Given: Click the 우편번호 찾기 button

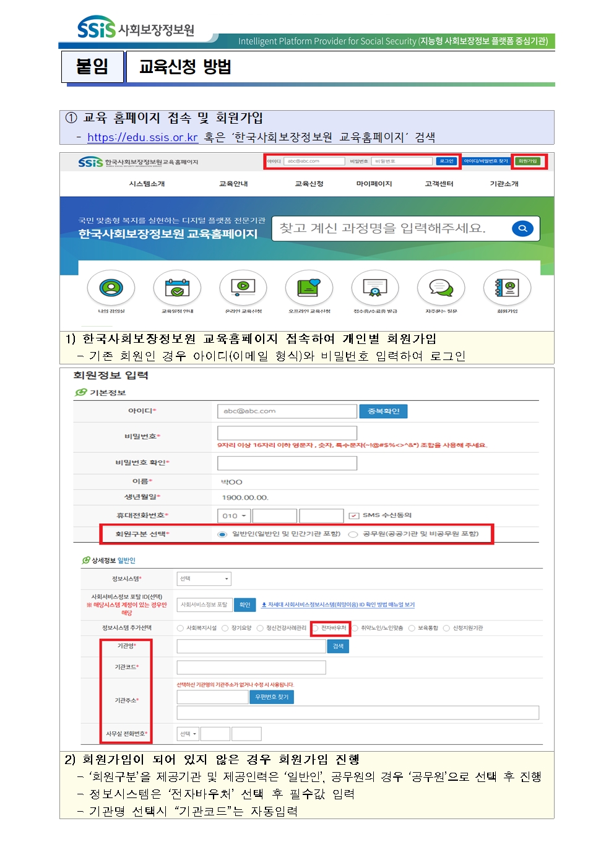Looking at the screenshot, I should 272,697.
